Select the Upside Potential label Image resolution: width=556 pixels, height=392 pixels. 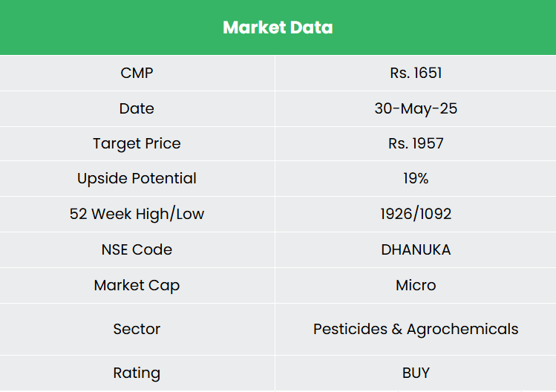pyautogui.click(x=137, y=178)
